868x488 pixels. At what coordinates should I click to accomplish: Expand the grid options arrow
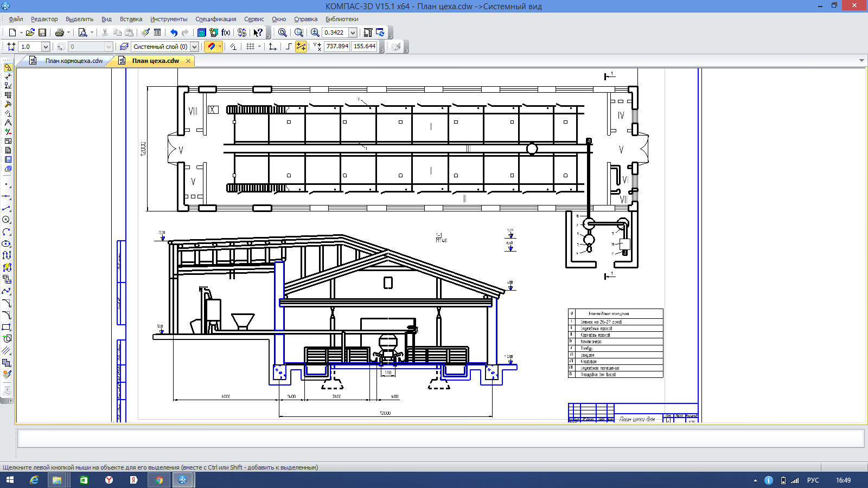tap(259, 47)
